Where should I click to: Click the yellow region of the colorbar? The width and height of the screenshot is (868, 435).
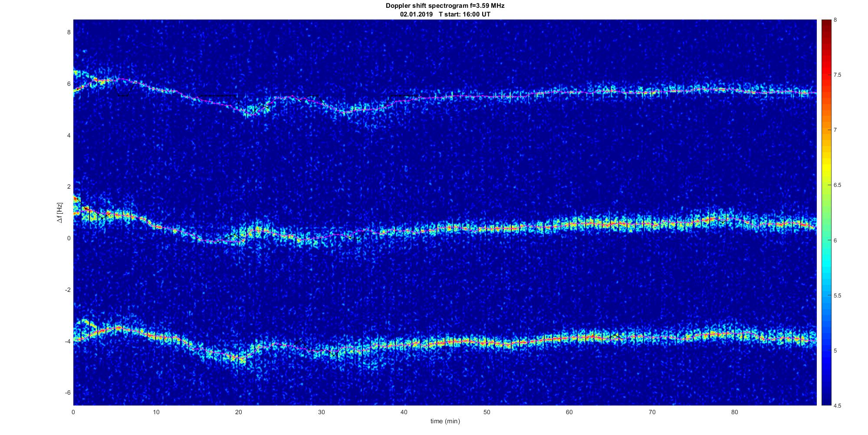tap(826, 167)
